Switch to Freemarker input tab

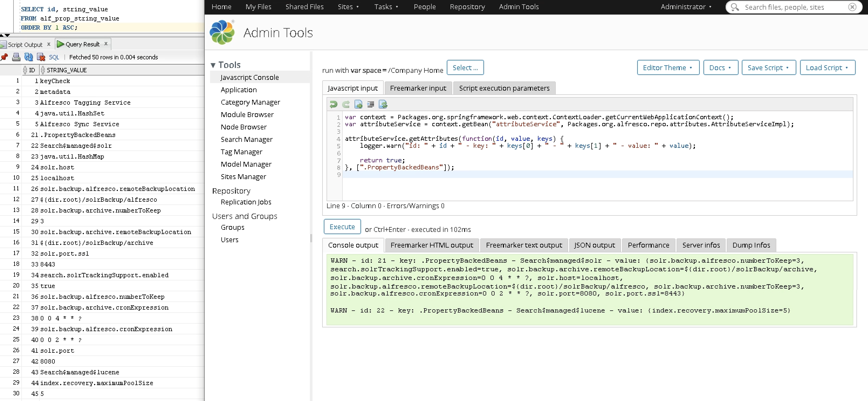(x=417, y=88)
